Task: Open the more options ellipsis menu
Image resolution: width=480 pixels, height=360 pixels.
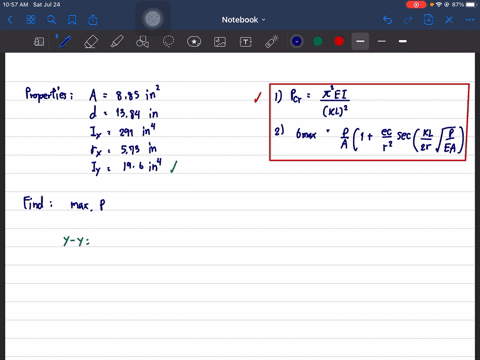Action: [x=470, y=20]
